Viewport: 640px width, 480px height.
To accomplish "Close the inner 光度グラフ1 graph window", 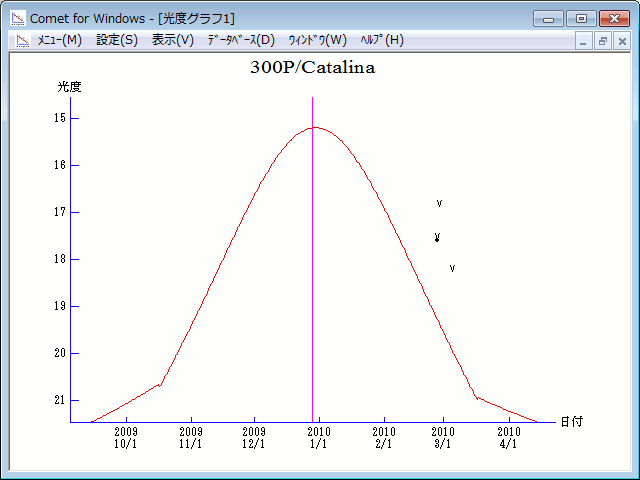I will [x=621, y=41].
